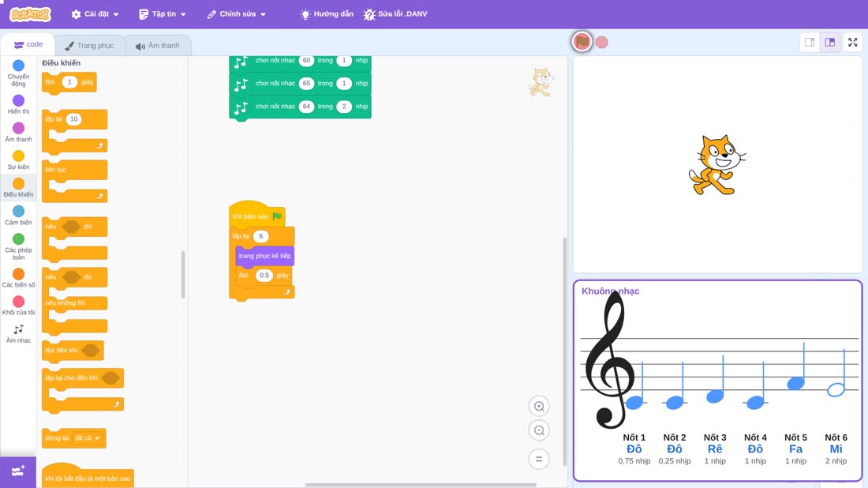Click the repeat count 6 input field

(x=260, y=236)
